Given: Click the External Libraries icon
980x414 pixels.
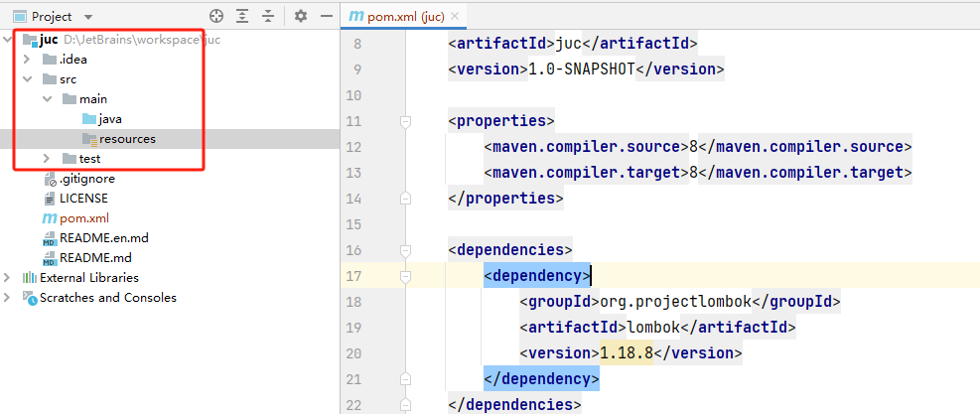Looking at the screenshot, I should click(30, 278).
